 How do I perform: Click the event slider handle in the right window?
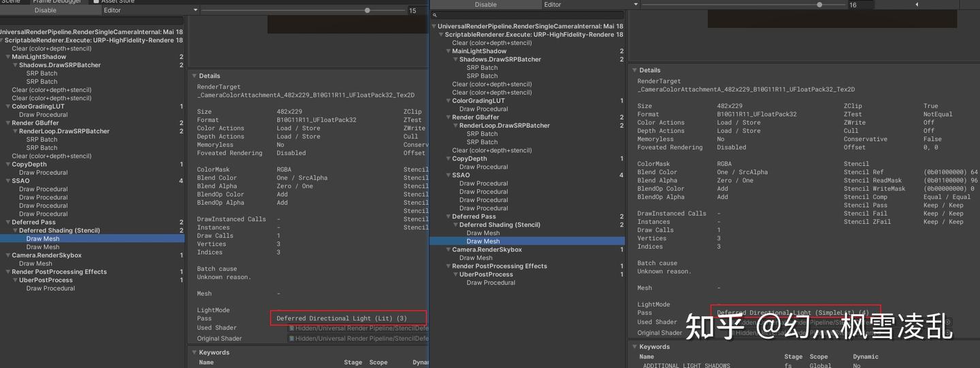[x=819, y=5]
